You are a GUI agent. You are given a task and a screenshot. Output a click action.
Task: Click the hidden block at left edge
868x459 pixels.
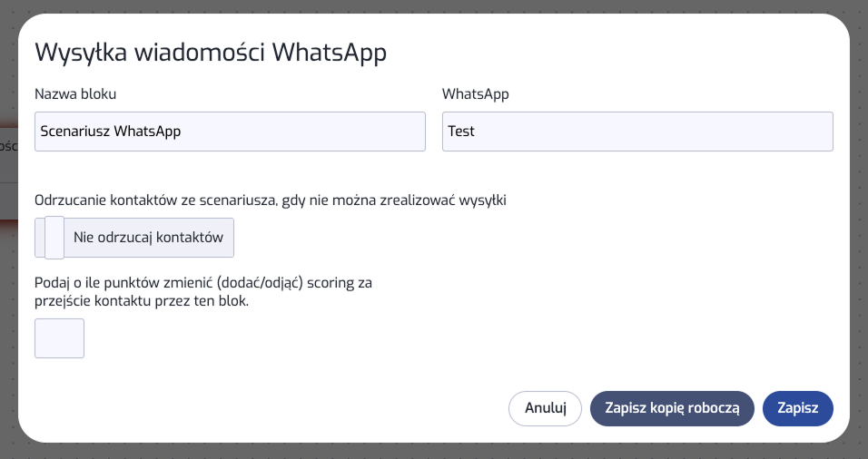pos(7,143)
